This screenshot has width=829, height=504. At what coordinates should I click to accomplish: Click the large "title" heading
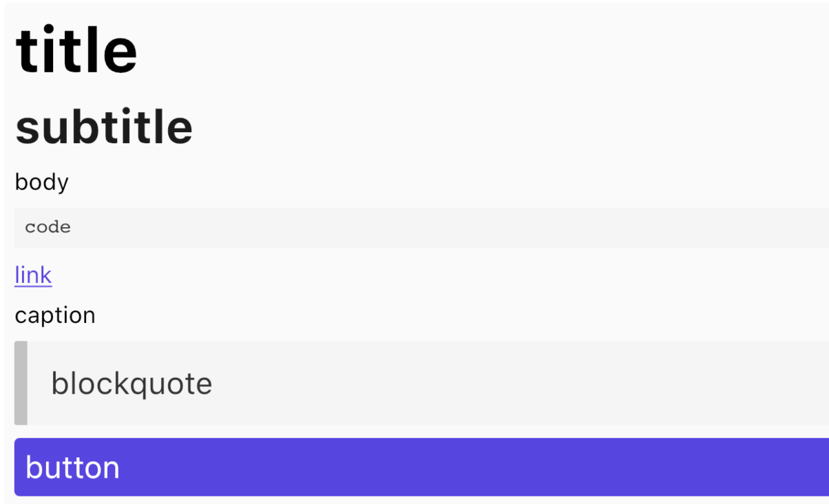(x=76, y=50)
